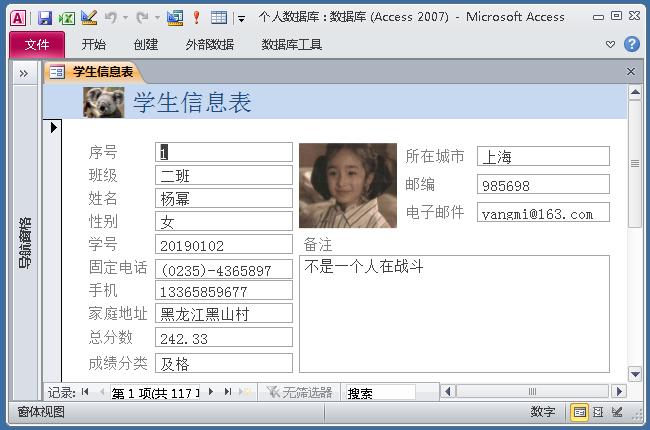Click the record selector arrow on the left
Viewport: 650px width, 430px height.
[53, 127]
